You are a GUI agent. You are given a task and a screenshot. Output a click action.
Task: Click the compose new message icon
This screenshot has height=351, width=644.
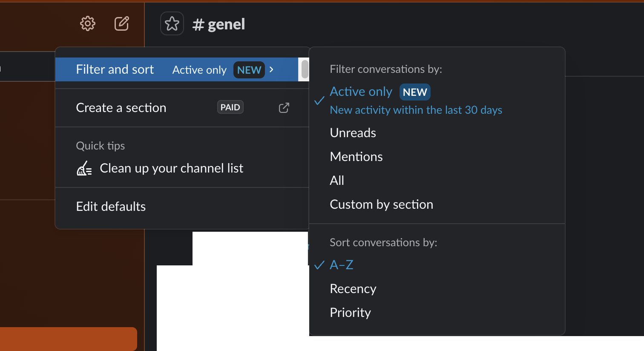pos(122,23)
